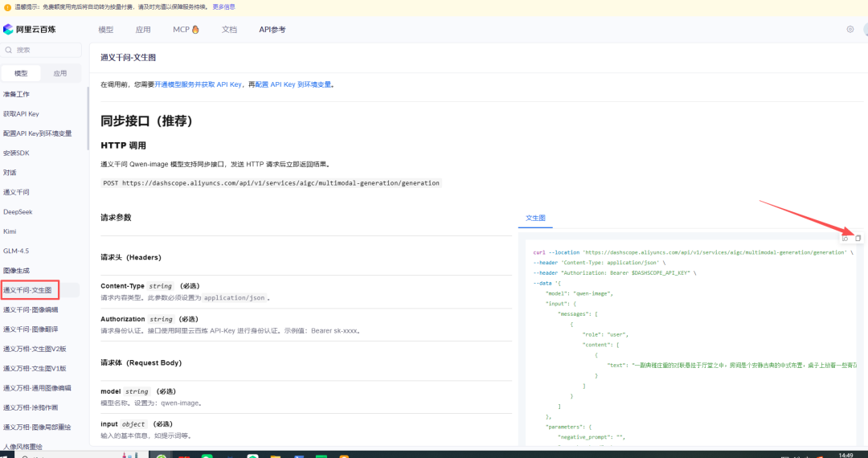Open 应用 in the top navigation
Viewport: 868px width, 458px height.
143,30
